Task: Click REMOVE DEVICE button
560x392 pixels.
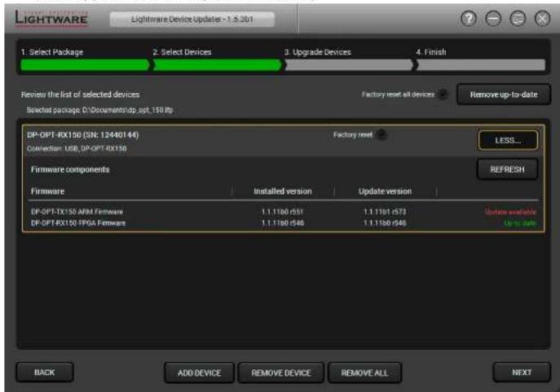Action: coord(281,372)
